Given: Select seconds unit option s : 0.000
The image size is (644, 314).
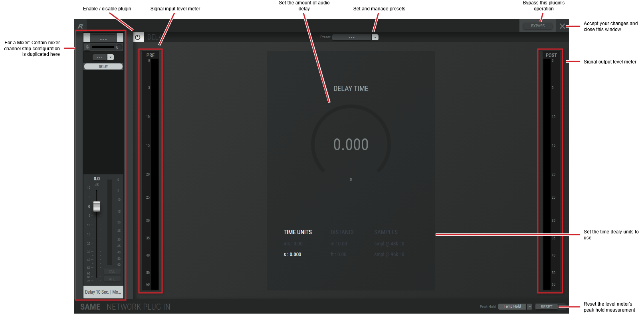Looking at the screenshot, I should point(292,255).
